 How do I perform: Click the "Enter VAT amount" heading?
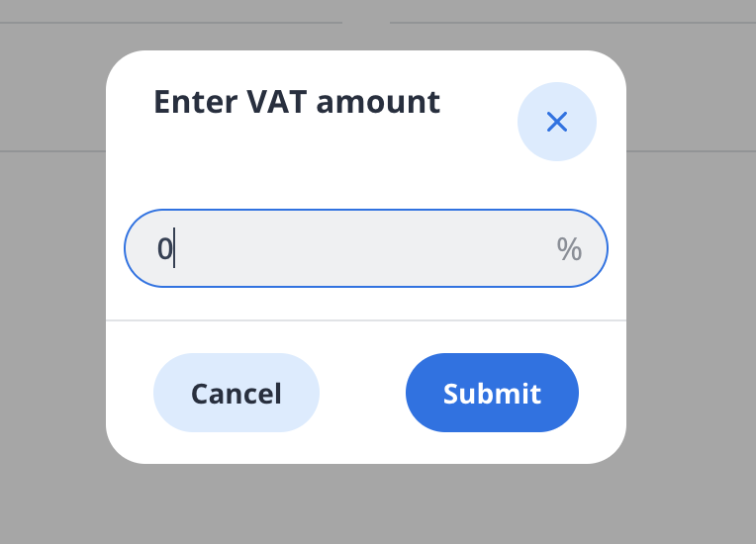(297, 102)
